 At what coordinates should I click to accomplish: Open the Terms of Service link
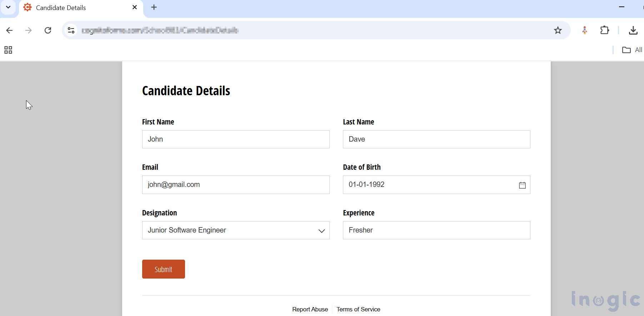tap(358, 309)
